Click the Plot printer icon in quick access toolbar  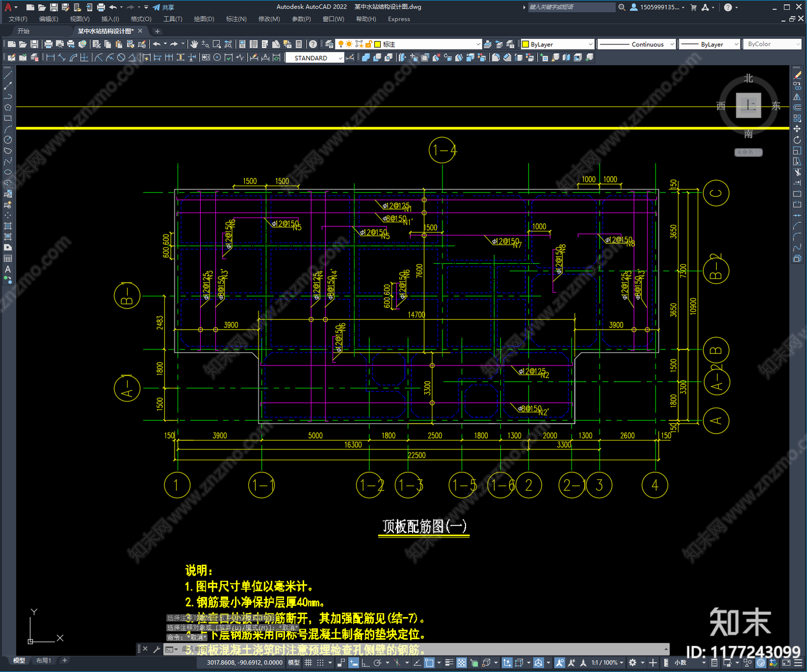click(x=101, y=7)
